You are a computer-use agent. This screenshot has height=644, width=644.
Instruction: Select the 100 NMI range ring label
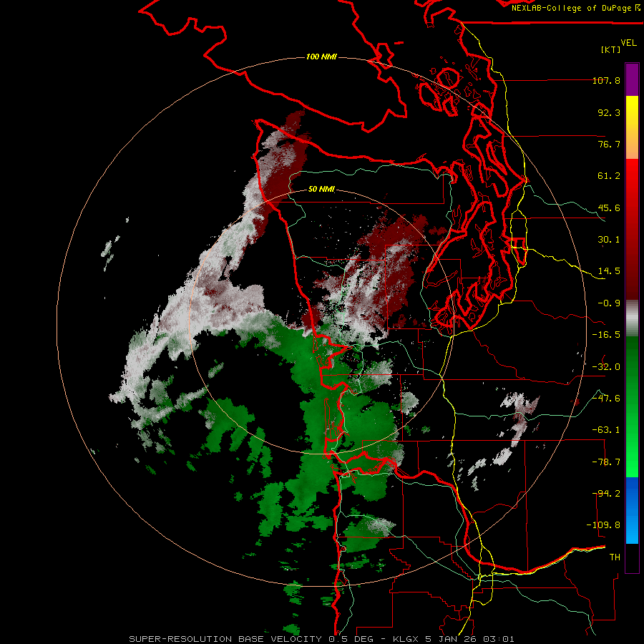(321, 57)
